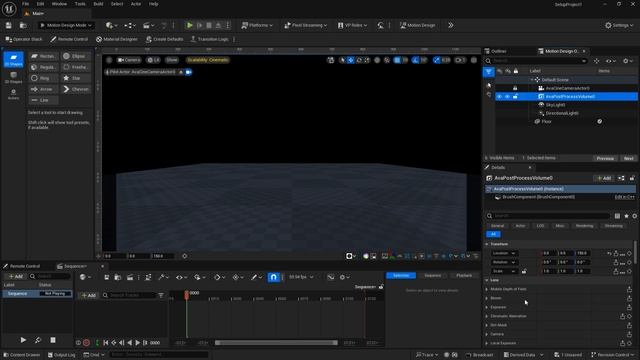
Task: Open the Platforms dropdown
Action: tap(257, 25)
